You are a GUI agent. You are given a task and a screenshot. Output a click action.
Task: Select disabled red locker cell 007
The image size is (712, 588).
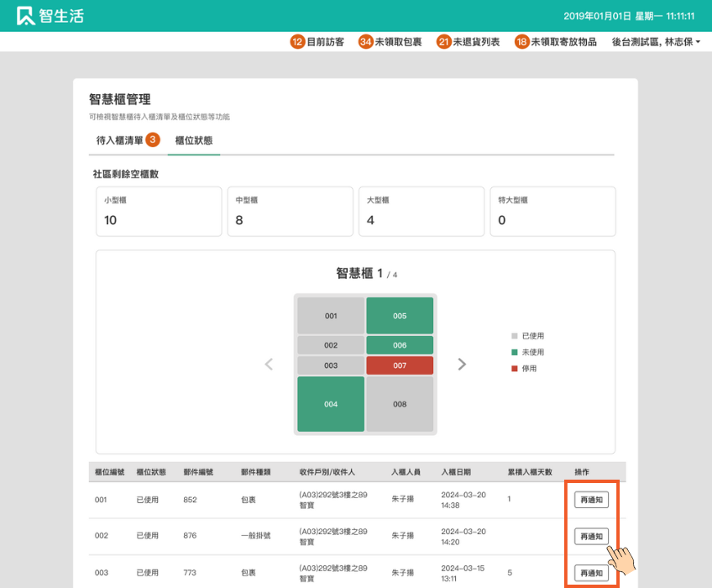pyautogui.click(x=400, y=365)
